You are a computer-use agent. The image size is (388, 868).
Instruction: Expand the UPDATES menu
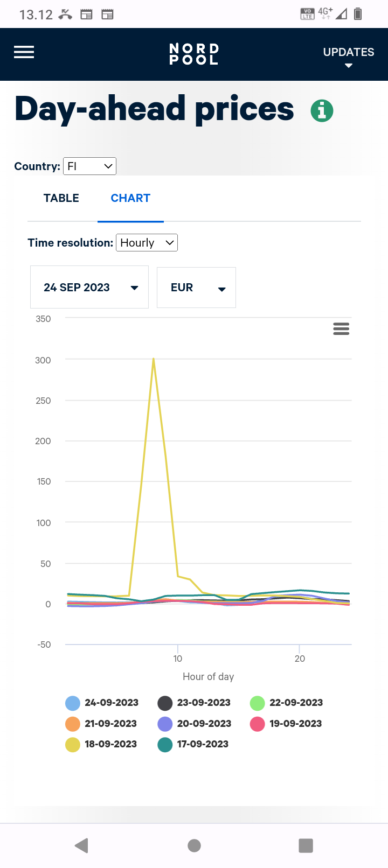pos(348,55)
